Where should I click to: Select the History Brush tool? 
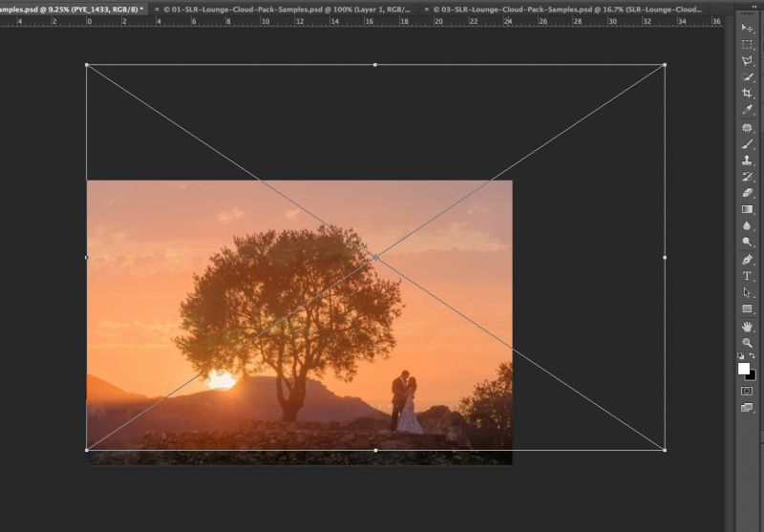click(x=747, y=177)
